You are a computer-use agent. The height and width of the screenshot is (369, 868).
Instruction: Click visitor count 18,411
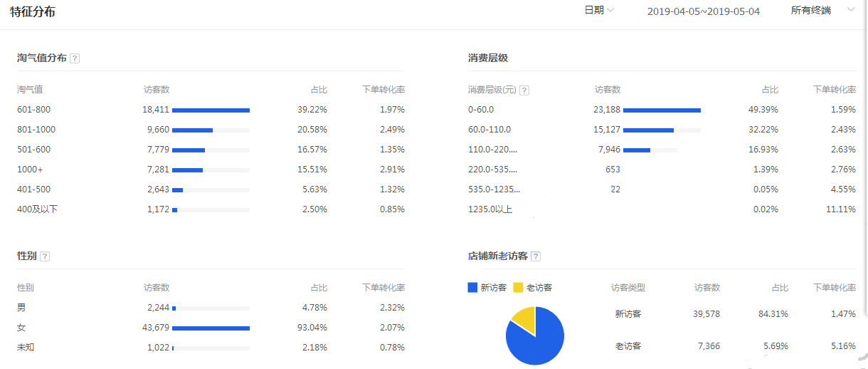coord(156,110)
